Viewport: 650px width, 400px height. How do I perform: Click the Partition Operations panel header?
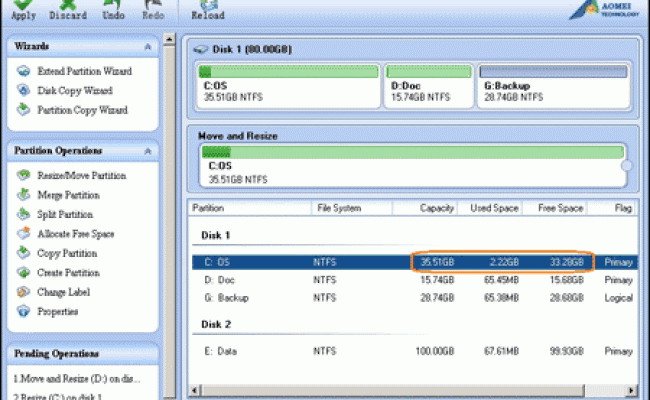tap(82, 151)
